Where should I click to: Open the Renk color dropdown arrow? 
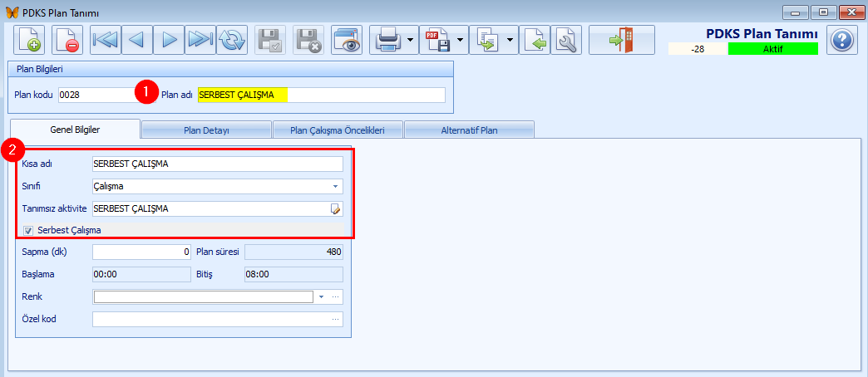(x=321, y=296)
